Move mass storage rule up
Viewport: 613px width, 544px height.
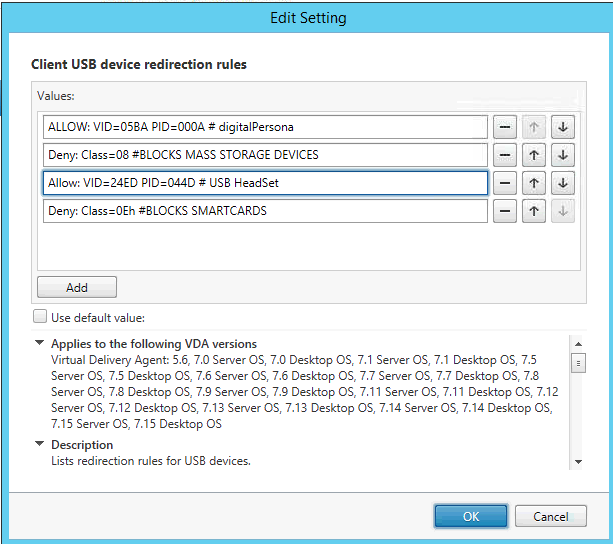535,155
